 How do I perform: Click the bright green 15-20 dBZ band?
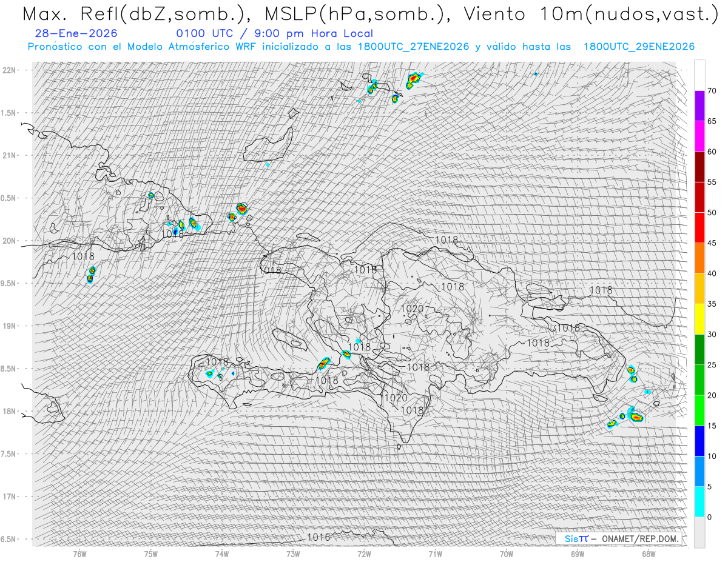click(x=699, y=410)
